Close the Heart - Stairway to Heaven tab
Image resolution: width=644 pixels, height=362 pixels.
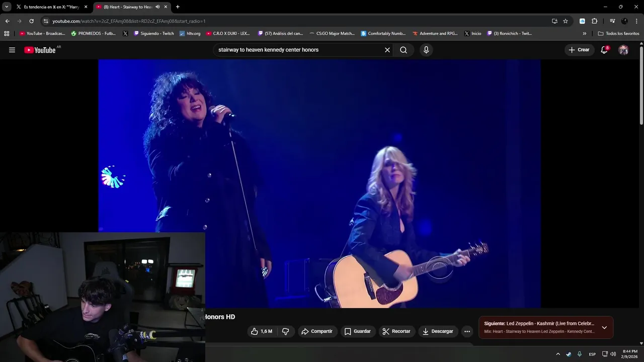(166, 7)
